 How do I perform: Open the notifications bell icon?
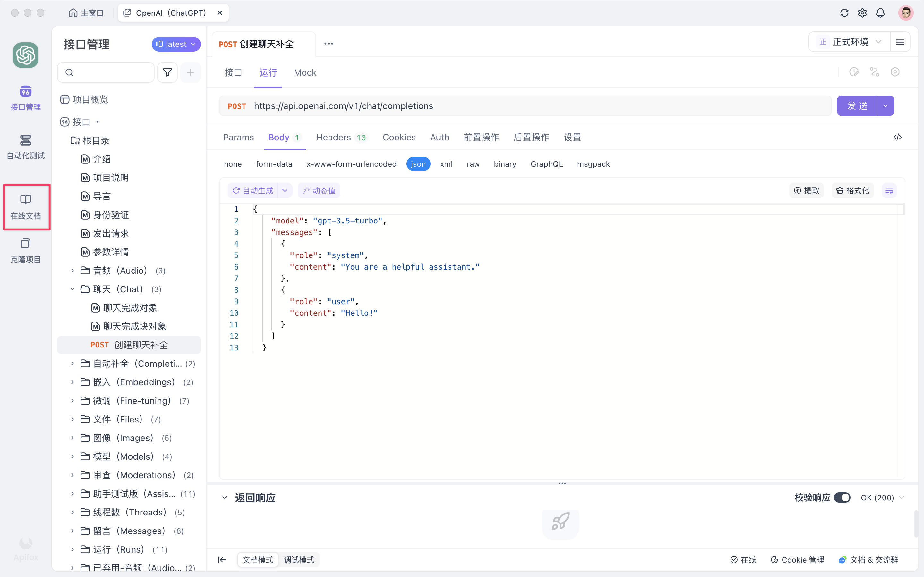(x=880, y=13)
